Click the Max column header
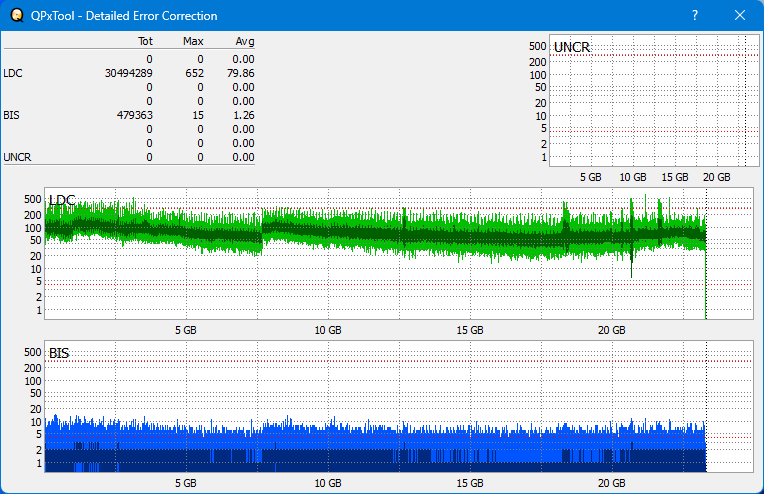The image size is (764, 494). (193, 41)
